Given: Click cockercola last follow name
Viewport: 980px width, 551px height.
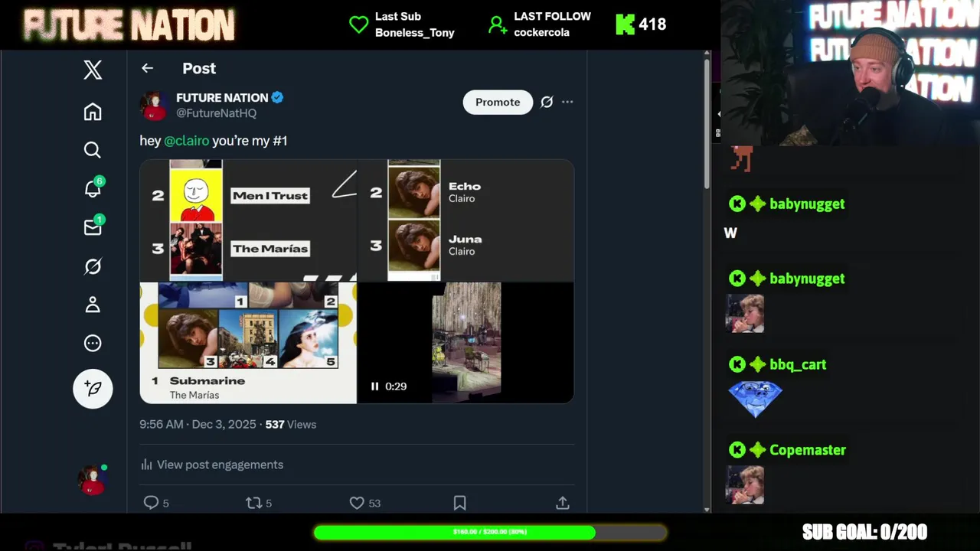Looking at the screenshot, I should (x=541, y=33).
